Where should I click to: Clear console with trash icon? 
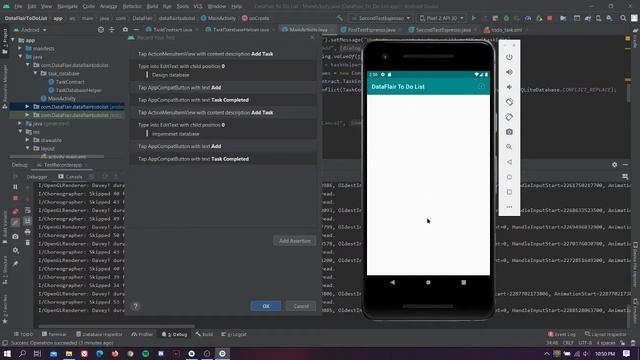27,242
